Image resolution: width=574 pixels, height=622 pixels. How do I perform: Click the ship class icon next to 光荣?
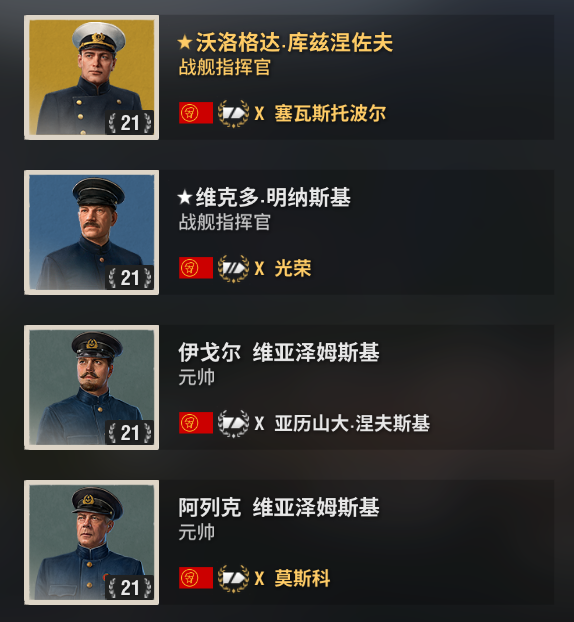[x=233, y=269]
